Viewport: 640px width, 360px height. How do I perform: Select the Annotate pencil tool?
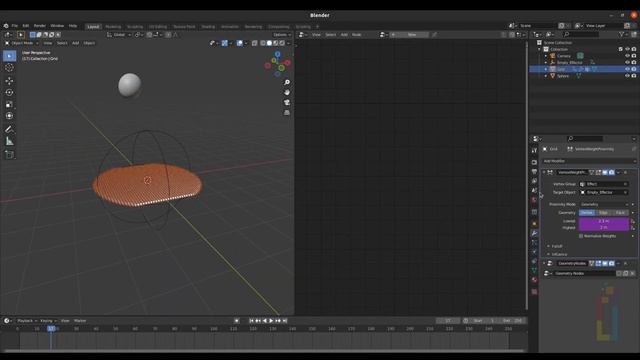click(x=9, y=129)
